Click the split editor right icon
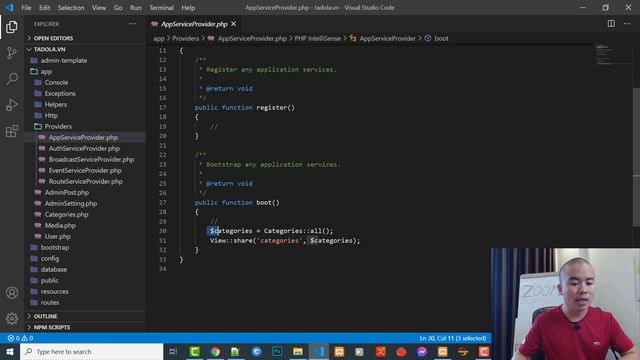The width and height of the screenshot is (640, 360). [x=611, y=24]
